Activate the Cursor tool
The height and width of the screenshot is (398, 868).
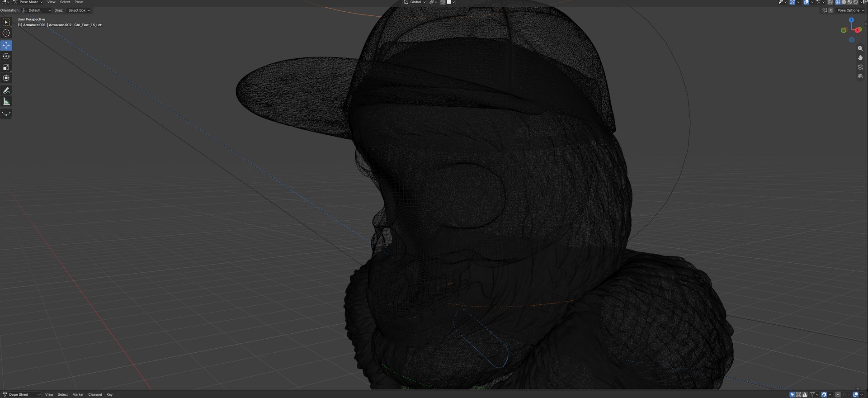click(6, 33)
